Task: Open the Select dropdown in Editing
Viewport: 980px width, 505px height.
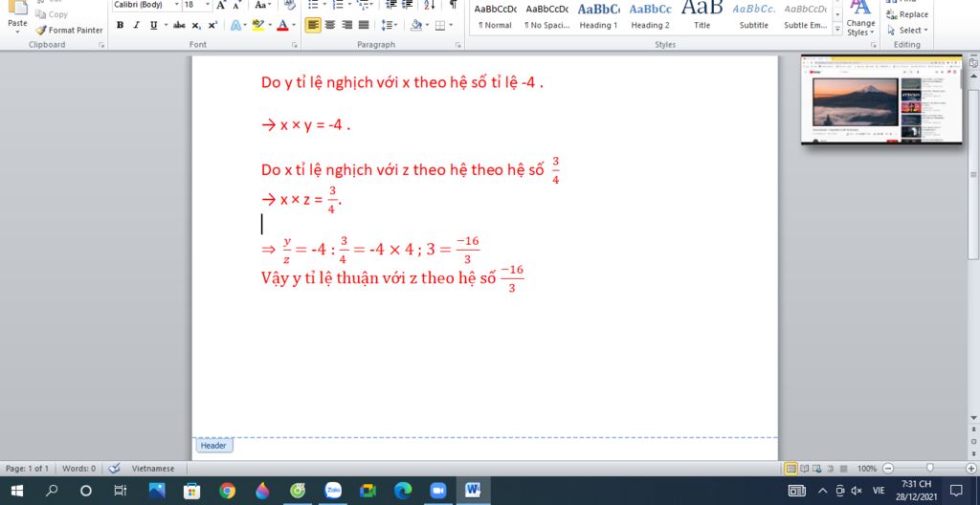Action: point(907,30)
